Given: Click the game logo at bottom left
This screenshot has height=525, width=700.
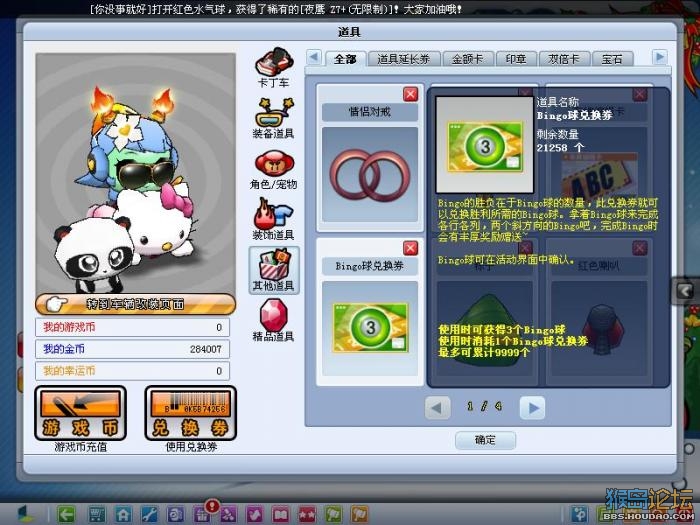Looking at the screenshot, I should [26, 514].
